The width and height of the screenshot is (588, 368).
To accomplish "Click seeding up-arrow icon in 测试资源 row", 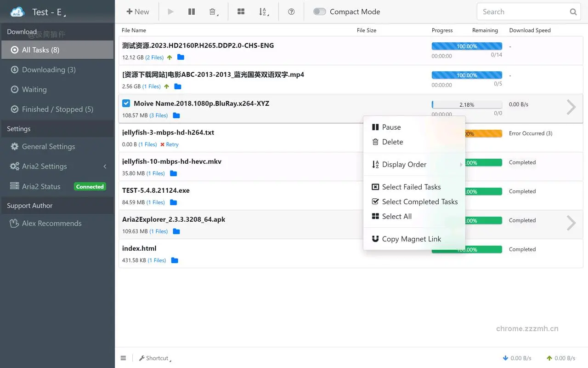I will tap(170, 57).
